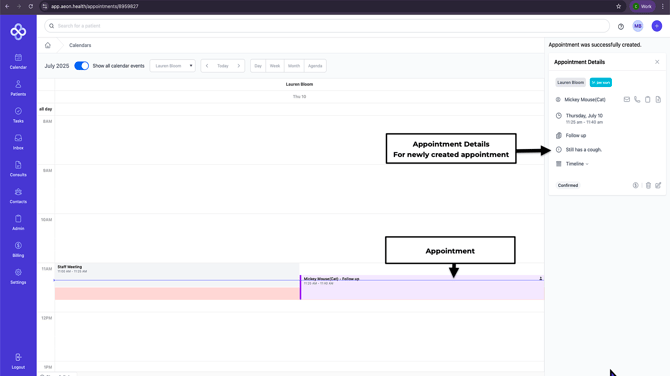This screenshot has height=376, width=670.
Task: Click the clipboard icon beside Mickey Mouse
Action: click(647, 100)
